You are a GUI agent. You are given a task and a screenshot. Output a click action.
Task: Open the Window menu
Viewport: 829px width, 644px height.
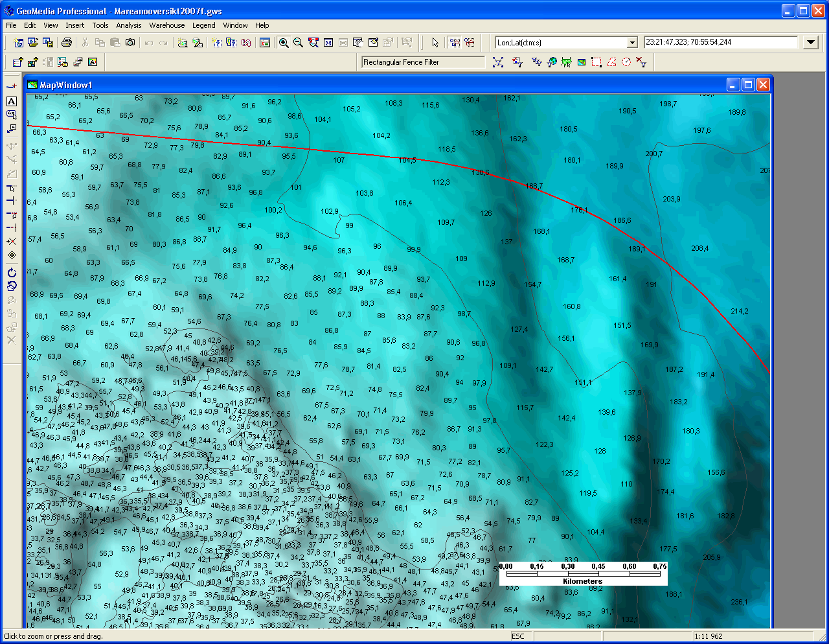tap(235, 25)
